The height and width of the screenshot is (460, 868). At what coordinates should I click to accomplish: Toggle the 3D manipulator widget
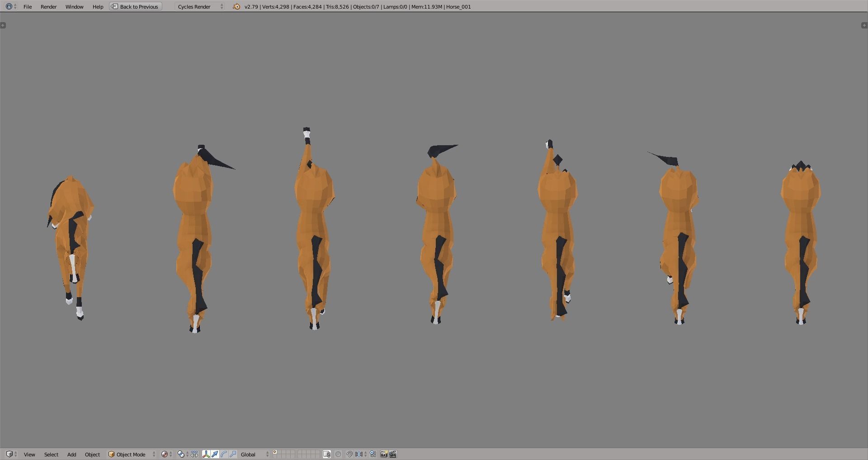[206, 455]
